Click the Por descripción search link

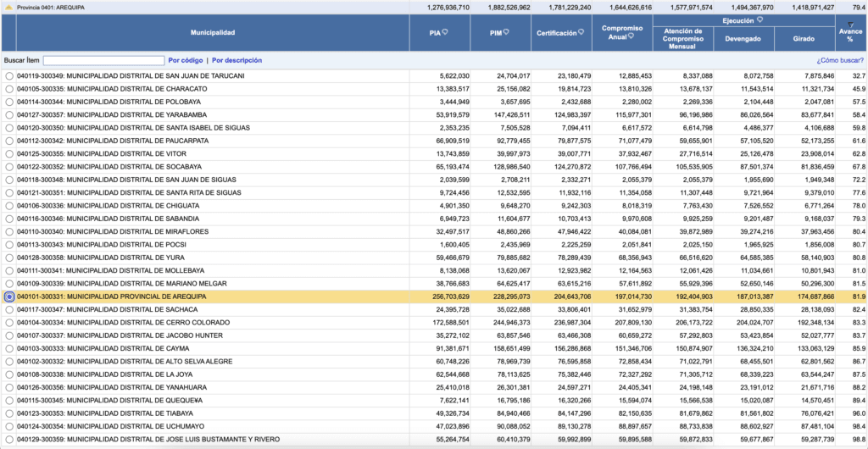[236, 61]
